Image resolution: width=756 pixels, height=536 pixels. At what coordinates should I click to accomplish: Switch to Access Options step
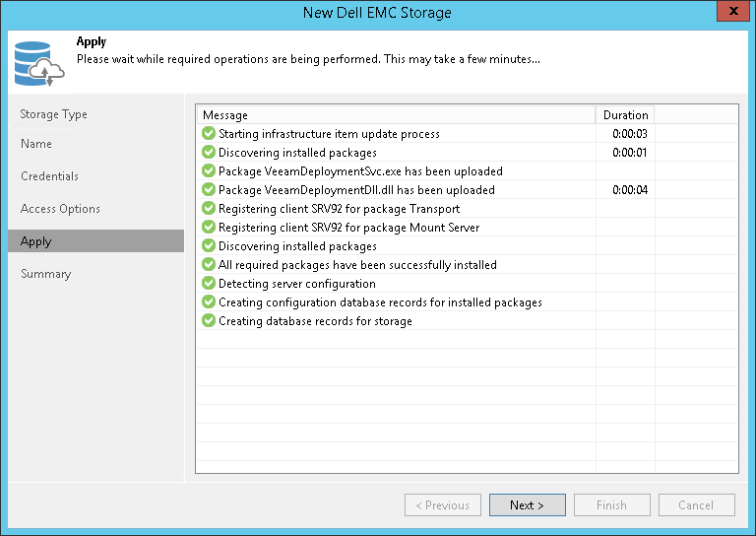point(60,209)
